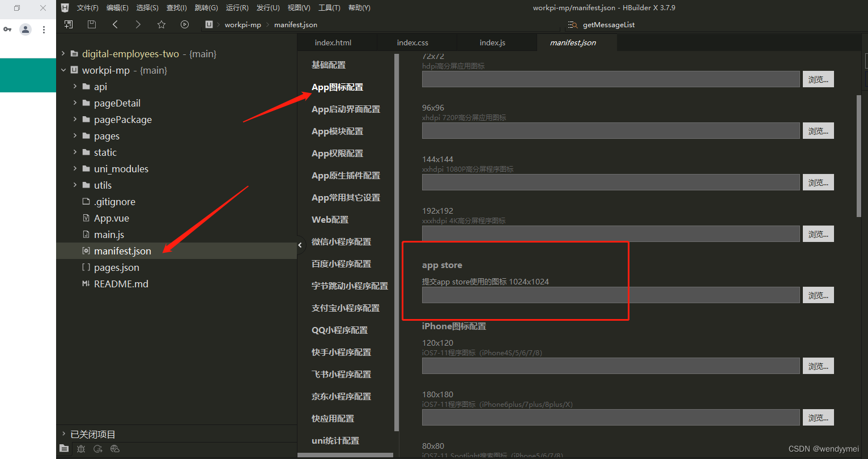The width and height of the screenshot is (868, 459).
Task: Click the HBuilder X logo icon
Action: [x=65, y=7]
